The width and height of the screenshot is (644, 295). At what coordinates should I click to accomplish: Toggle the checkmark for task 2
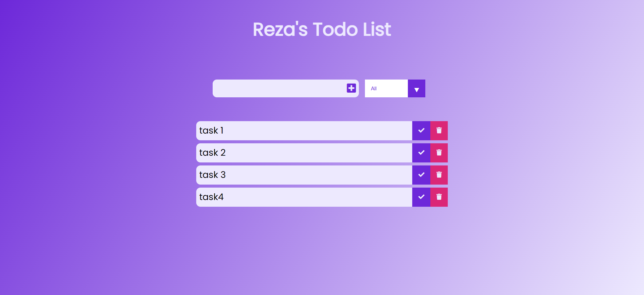[421, 153]
